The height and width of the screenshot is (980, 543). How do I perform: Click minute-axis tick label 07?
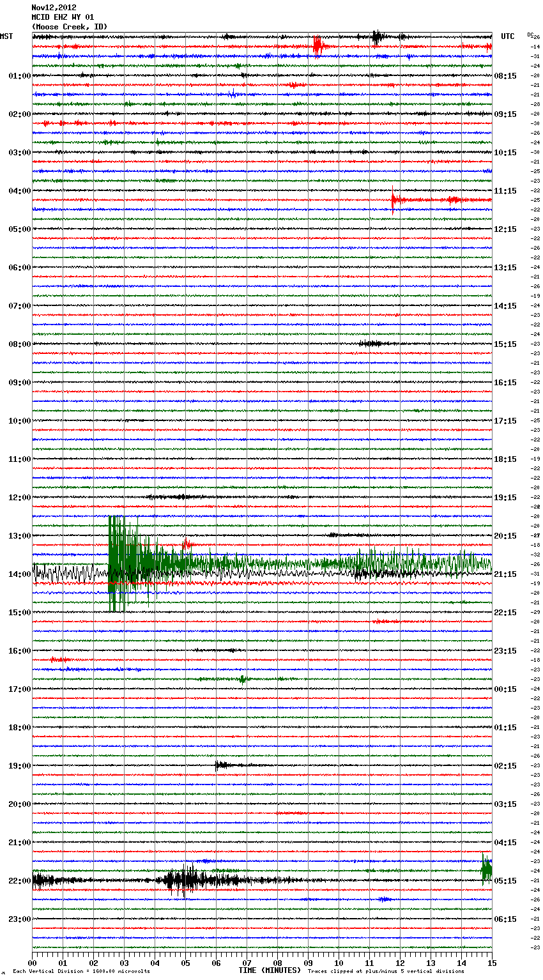pos(247,962)
